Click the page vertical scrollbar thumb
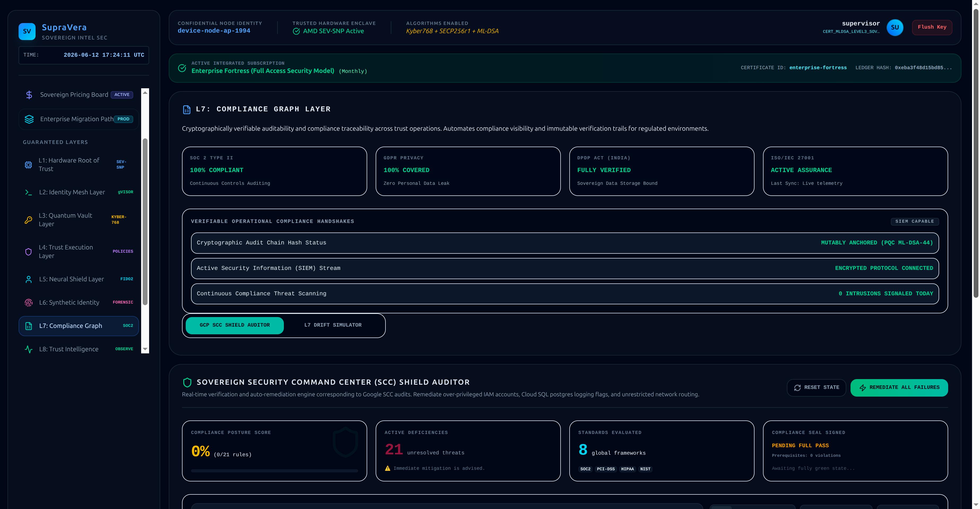The image size is (980, 509). click(976, 153)
